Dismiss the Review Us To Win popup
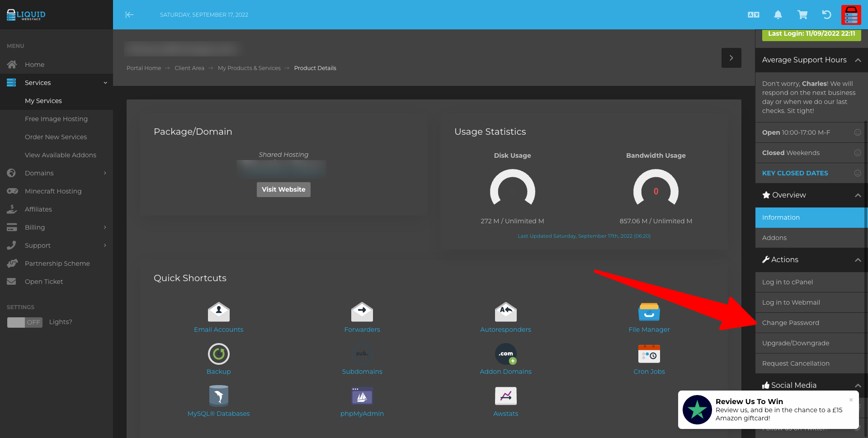This screenshot has height=438, width=868. point(851,400)
